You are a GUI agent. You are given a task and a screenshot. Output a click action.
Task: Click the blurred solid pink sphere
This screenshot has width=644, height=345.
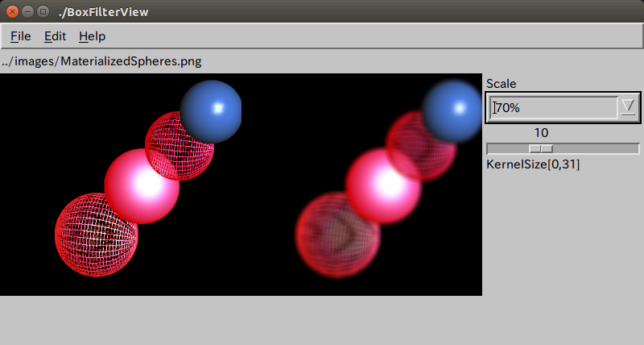(383, 186)
